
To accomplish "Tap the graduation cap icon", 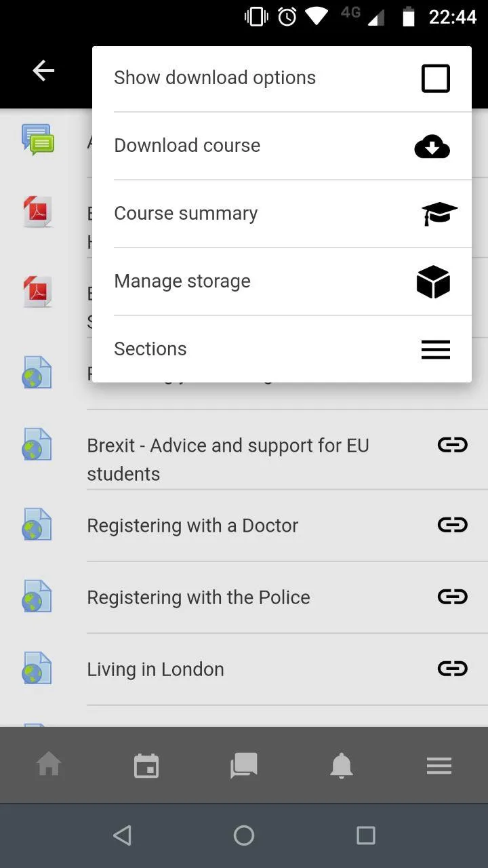I will [x=439, y=214].
